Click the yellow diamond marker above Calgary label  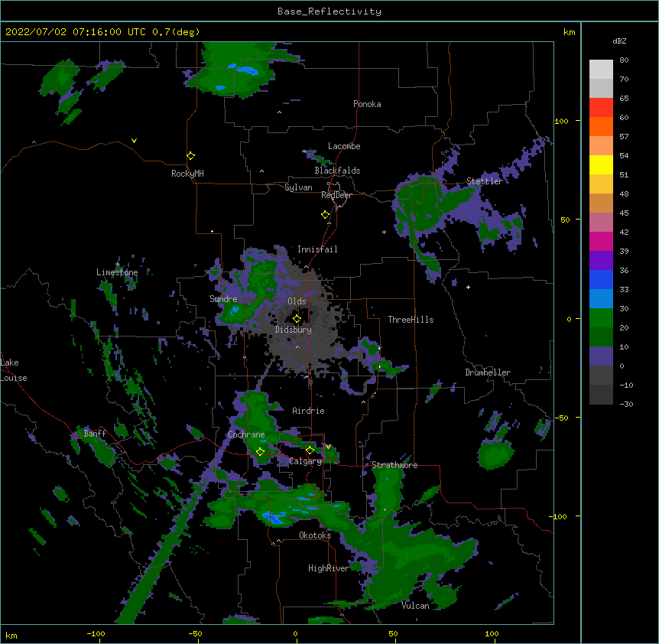coord(310,450)
